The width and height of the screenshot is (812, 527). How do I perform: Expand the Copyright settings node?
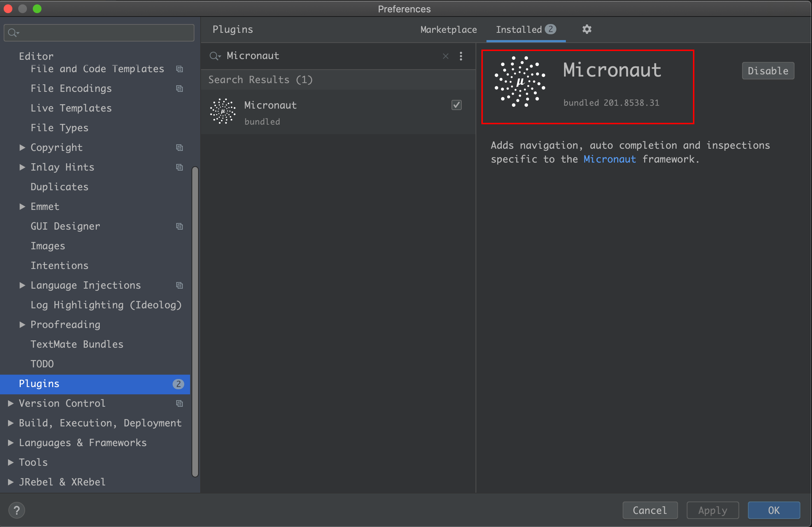tap(22, 148)
